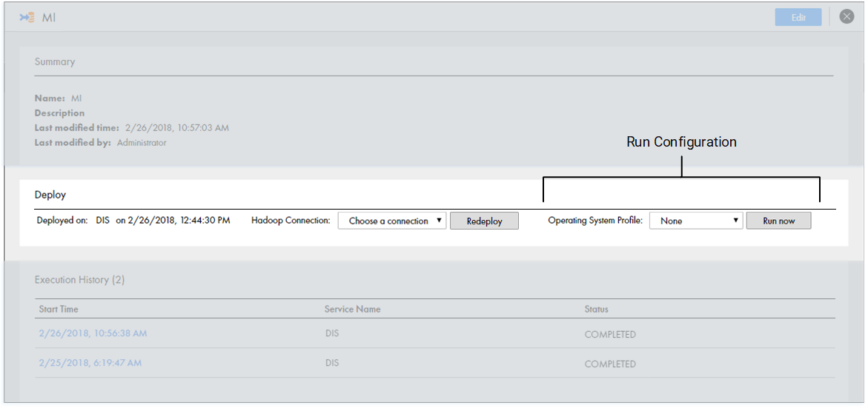Click the Operating System Profile label

click(x=595, y=220)
